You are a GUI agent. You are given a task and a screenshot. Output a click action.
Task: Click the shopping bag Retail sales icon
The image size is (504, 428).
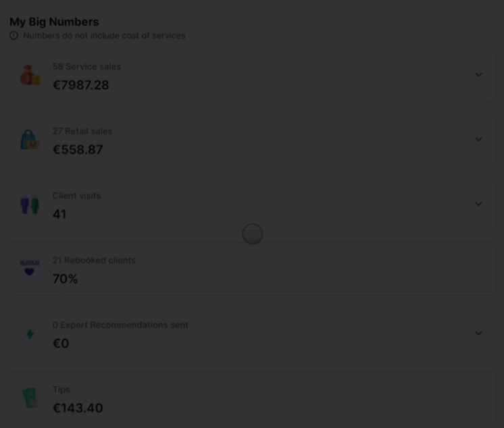tap(30, 140)
